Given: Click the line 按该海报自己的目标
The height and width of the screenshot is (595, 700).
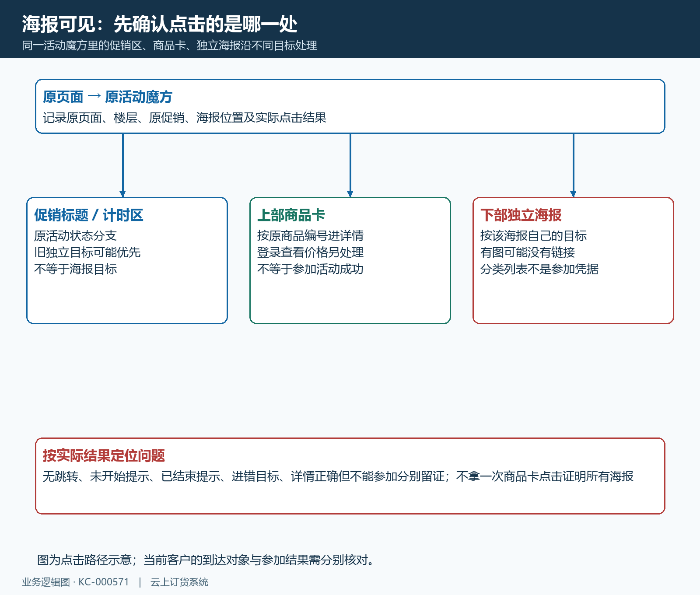Looking at the screenshot, I should coord(534,236).
